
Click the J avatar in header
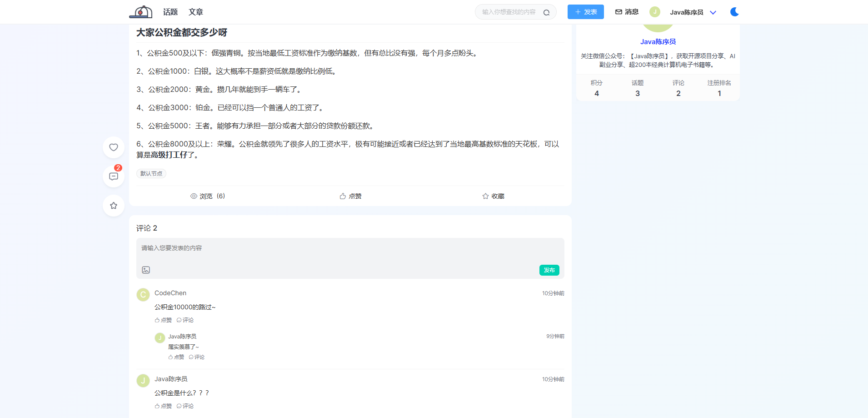click(654, 12)
